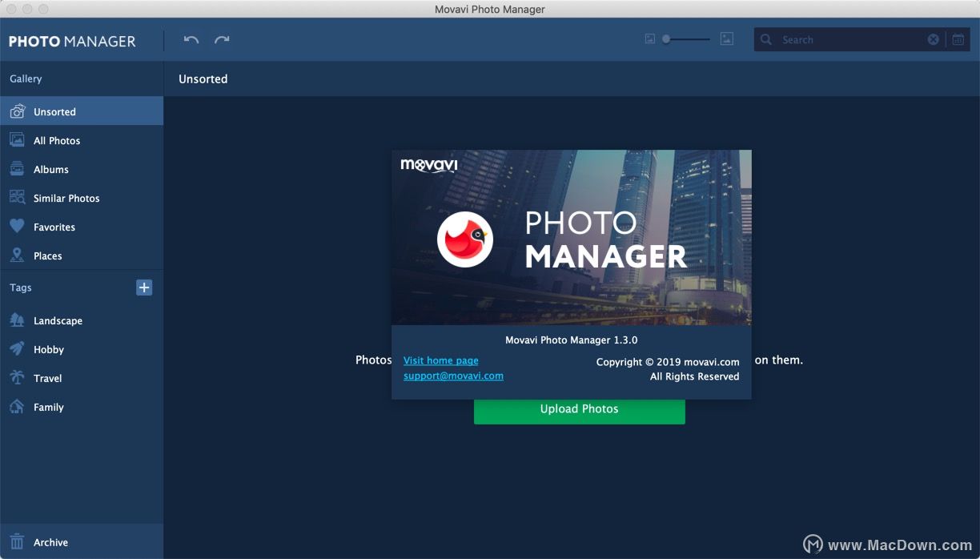The image size is (980, 559).
Task: Click the support@movavi.com email link
Action: (x=453, y=376)
